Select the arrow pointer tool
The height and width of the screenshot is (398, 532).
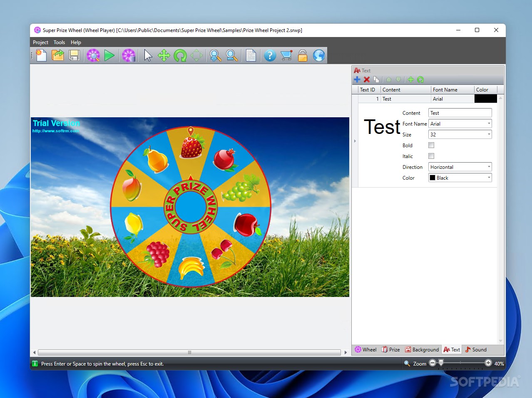pos(148,55)
